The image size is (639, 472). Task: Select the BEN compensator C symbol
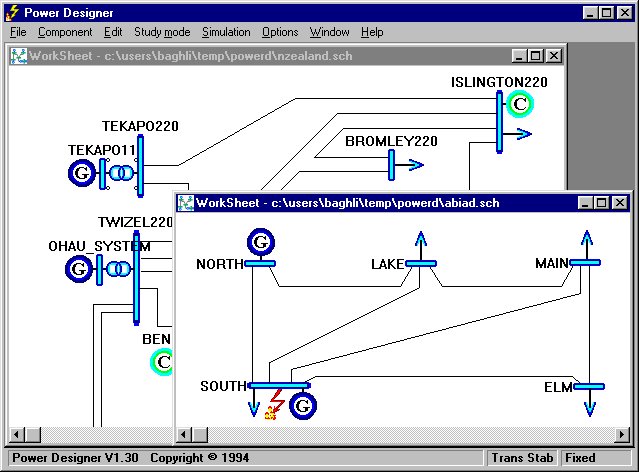click(162, 362)
